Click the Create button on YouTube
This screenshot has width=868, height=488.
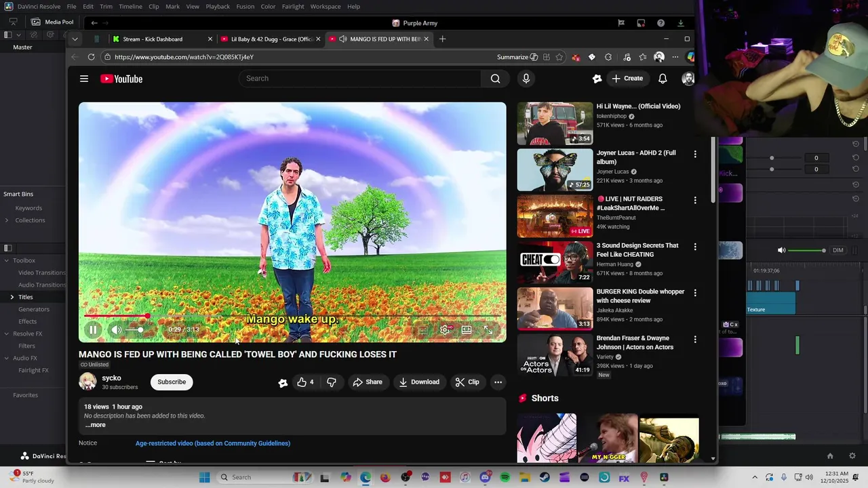pos(627,79)
